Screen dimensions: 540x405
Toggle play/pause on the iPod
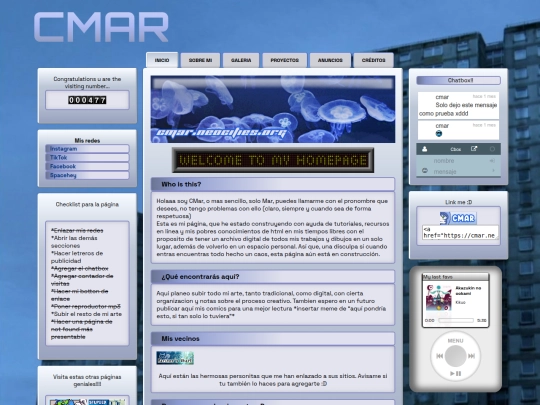point(456,374)
